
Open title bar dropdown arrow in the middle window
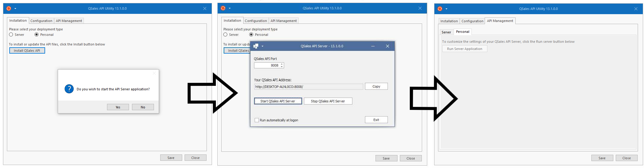[x=230, y=8]
